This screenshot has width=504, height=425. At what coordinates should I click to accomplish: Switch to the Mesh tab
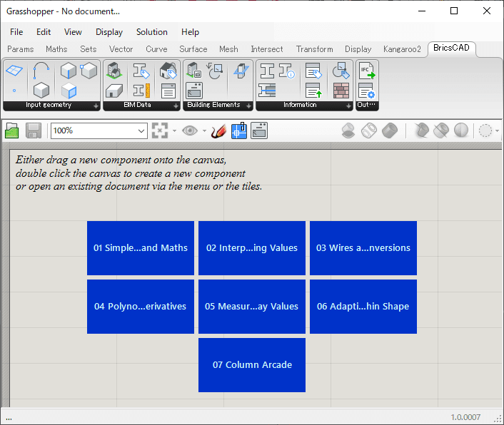tap(228, 49)
